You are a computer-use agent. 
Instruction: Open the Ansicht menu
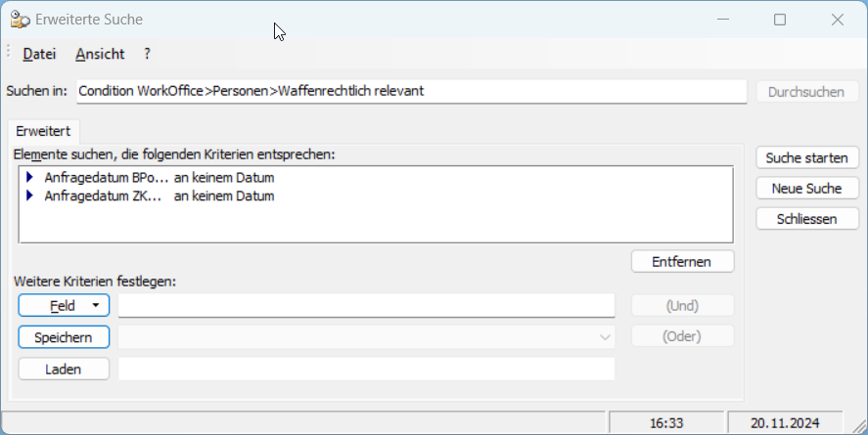point(100,54)
